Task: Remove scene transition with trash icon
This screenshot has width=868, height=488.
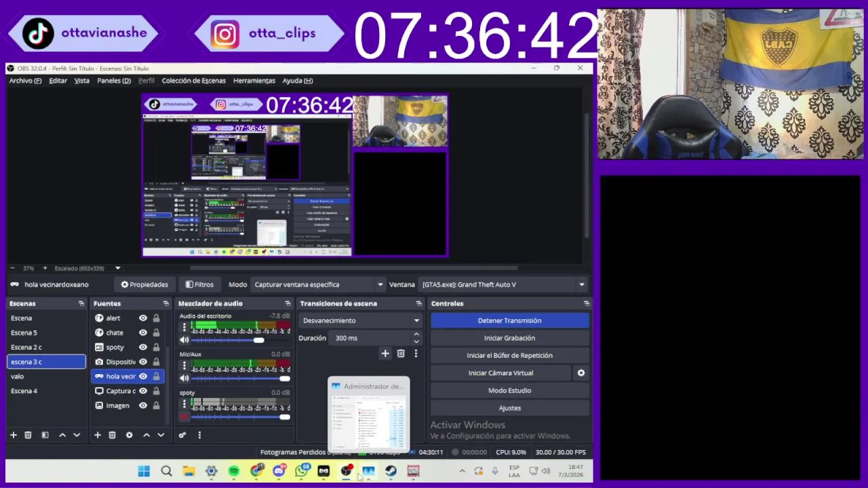Action: (x=401, y=353)
